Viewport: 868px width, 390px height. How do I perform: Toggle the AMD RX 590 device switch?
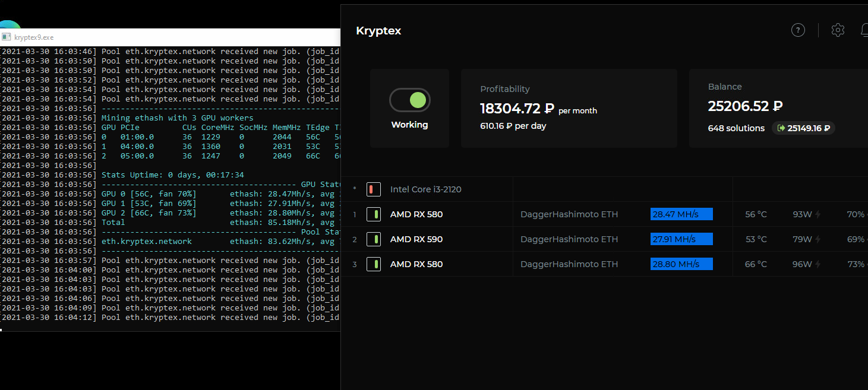click(374, 239)
